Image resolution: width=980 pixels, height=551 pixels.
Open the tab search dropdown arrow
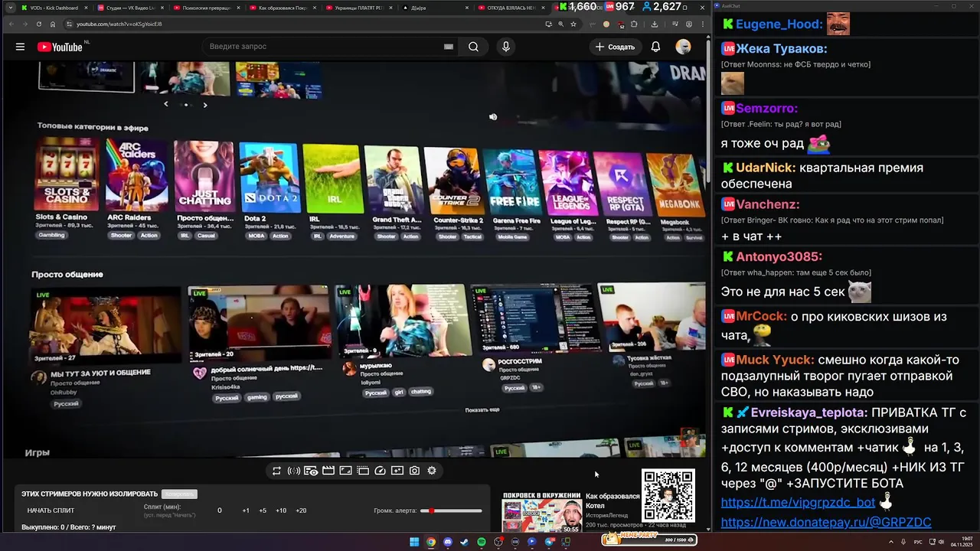[x=10, y=8]
